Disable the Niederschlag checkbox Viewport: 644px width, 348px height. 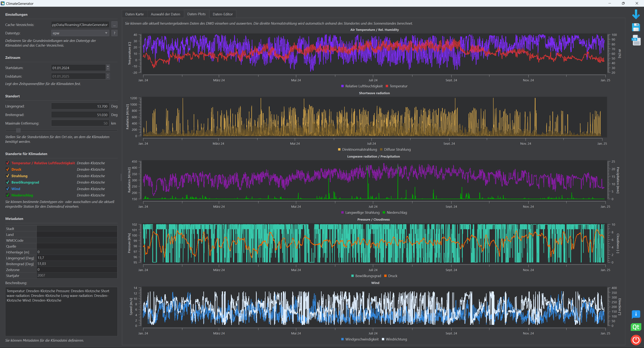(x=8, y=195)
